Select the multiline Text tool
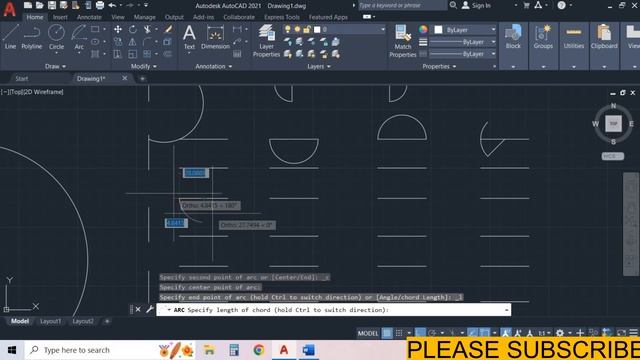 click(189, 37)
